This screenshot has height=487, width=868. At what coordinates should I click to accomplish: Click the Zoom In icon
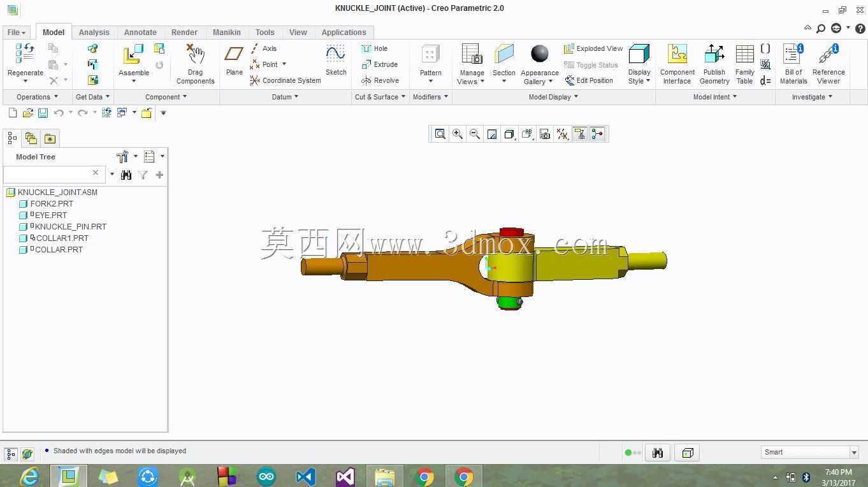[x=458, y=134]
